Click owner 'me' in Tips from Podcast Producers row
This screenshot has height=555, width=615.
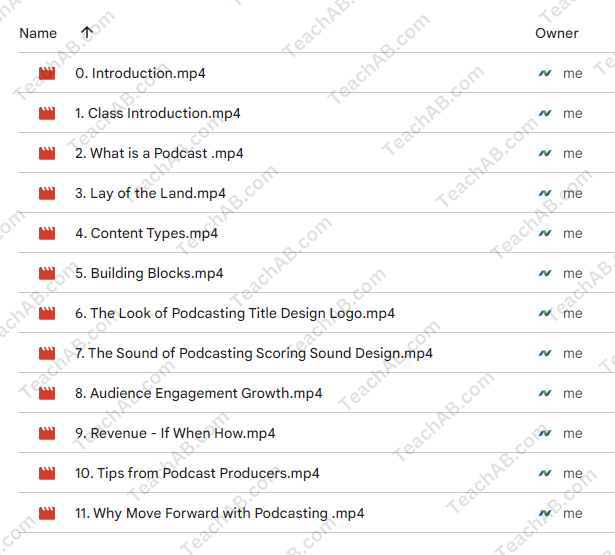tap(572, 473)
